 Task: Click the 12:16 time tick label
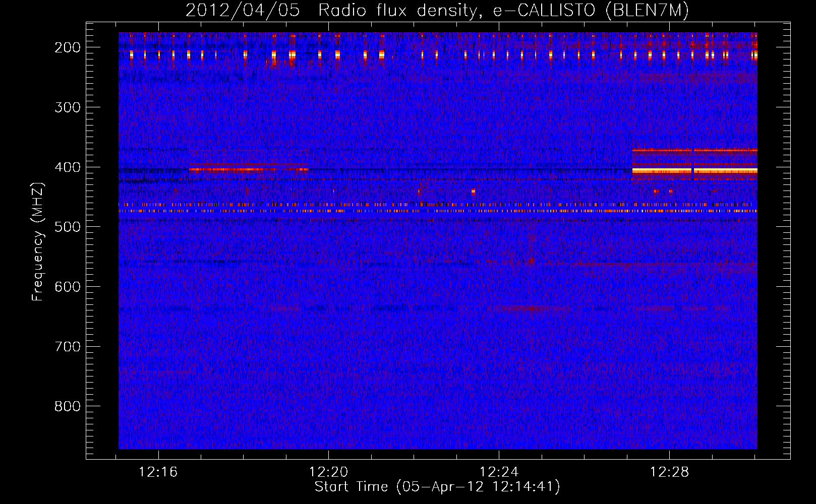(x=158, y=472)
